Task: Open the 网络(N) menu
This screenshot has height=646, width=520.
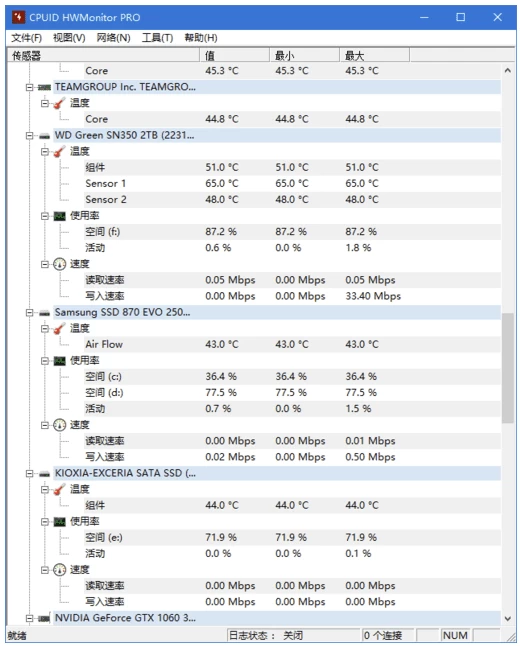Action: pos(113,38)
